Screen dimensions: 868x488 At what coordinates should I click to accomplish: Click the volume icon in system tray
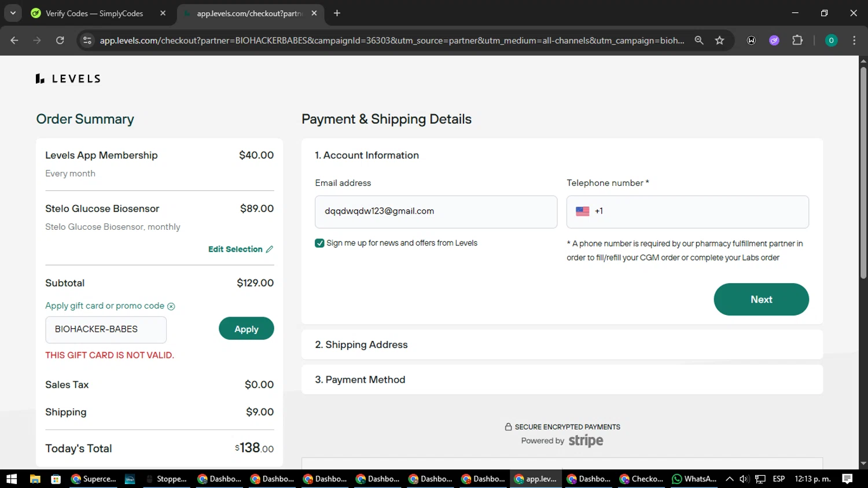(744, 479)
